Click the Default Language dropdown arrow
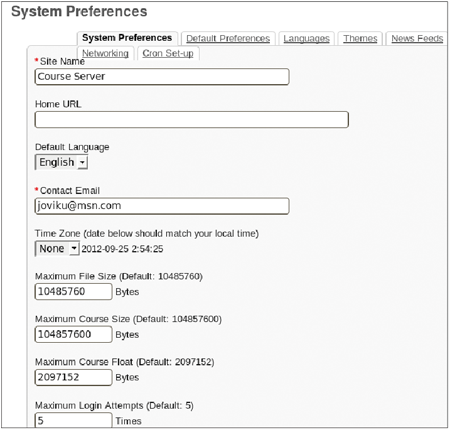The height and width of the screenshot is (430, 450). point(82,163)
